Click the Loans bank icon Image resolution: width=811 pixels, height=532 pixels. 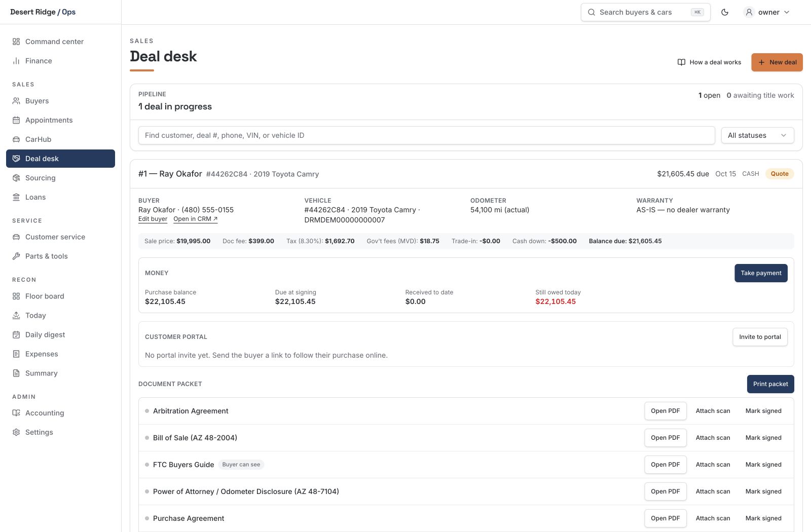(16, 197)
